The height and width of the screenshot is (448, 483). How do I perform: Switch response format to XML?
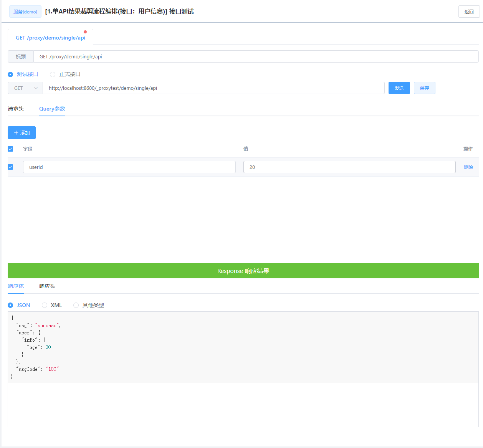(x=45, y=305)
